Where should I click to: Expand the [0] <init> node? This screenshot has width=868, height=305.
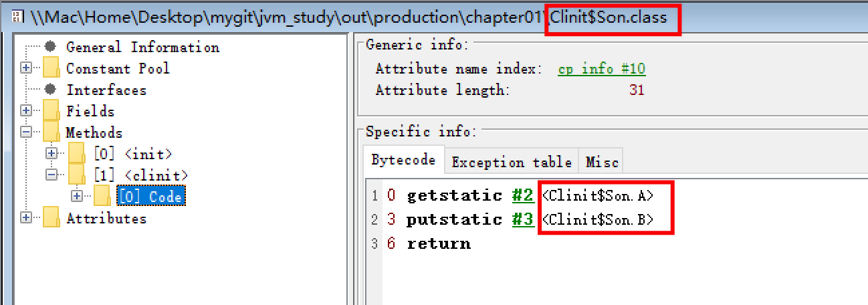coord(51,154)
